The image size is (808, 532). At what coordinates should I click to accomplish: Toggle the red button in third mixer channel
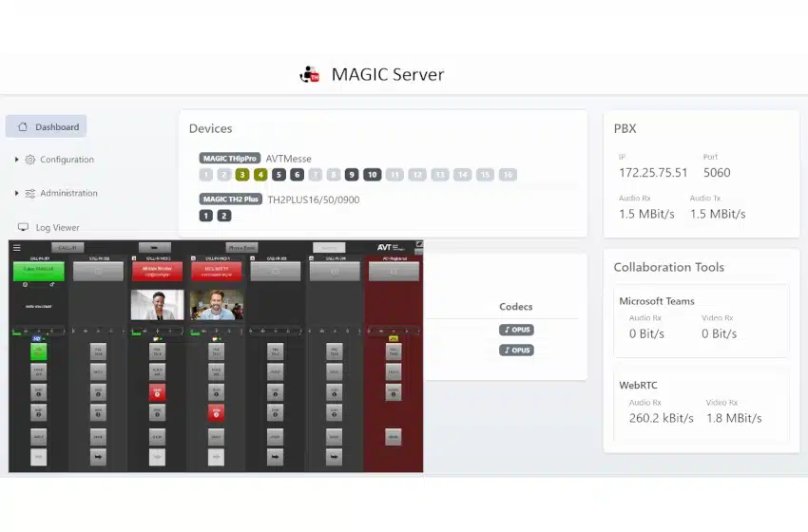pyautogui.click(x=157, y=391)
